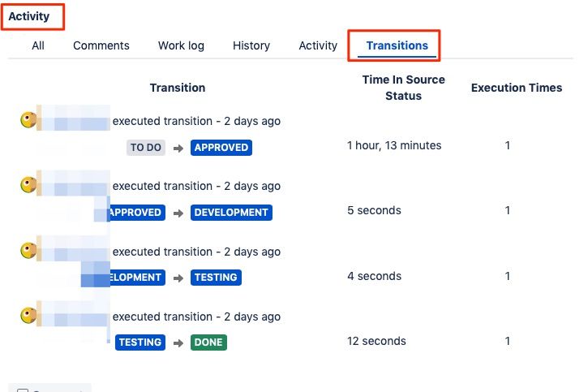Click the DEVELOPMENT status badge

(231, 213)
